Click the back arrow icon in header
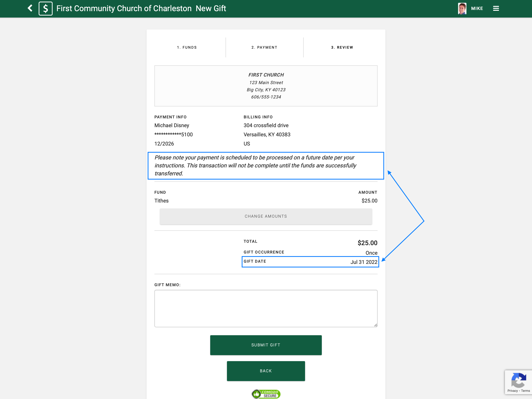This screenshot has height=399, width=532. [30, 8]
